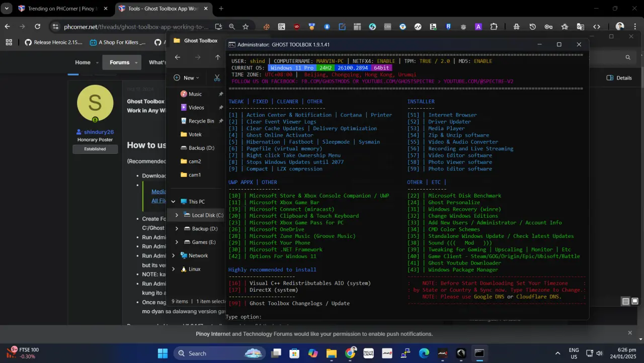Select Games (E:) drive
Screen dimensions: 644x363
pos(199,242)
